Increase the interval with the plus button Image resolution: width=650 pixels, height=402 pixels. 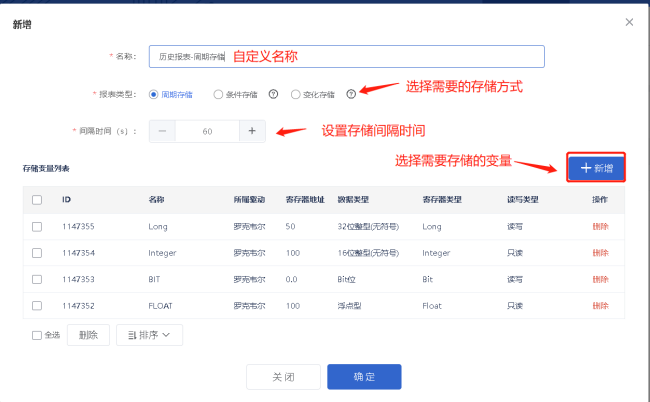[x=252, y=131]
